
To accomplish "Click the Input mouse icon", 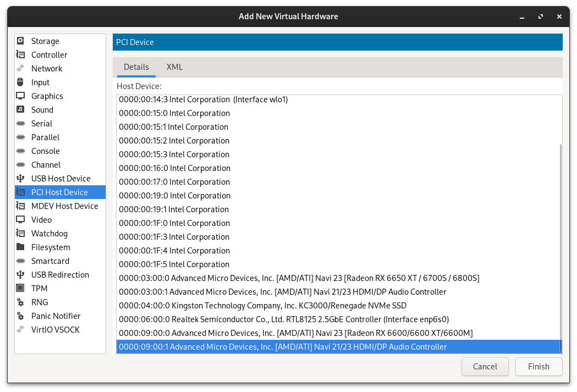I will coord(20,82).
